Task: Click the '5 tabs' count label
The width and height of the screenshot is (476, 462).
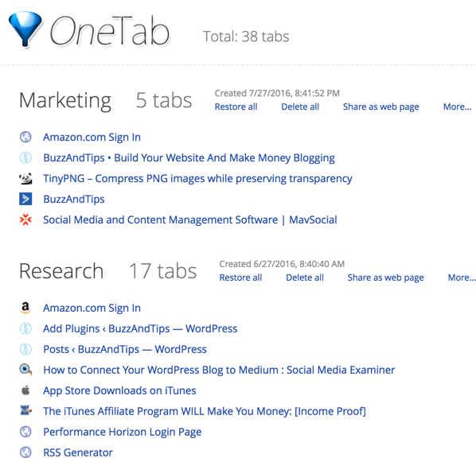Action: [x=164, y=100]
